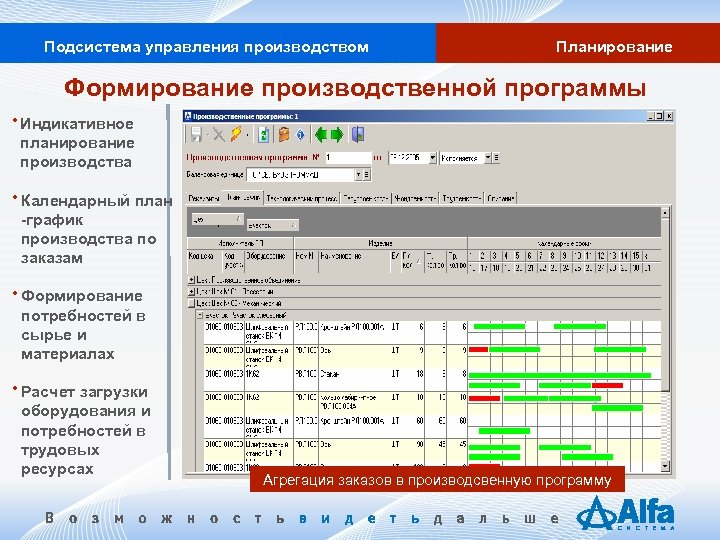Click the sort arrow in quantity column header
Viewport: 720px width, 540px height.
point(418,262)
